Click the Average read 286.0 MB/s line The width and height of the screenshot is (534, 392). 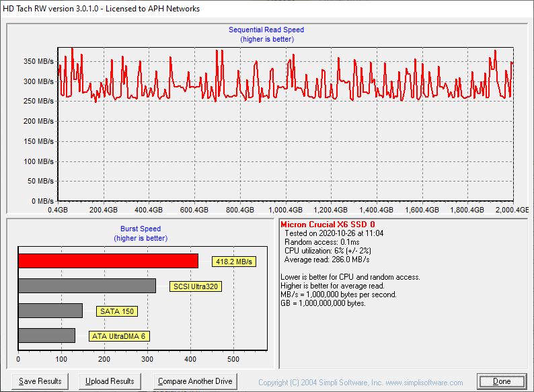tap(327, 260)
